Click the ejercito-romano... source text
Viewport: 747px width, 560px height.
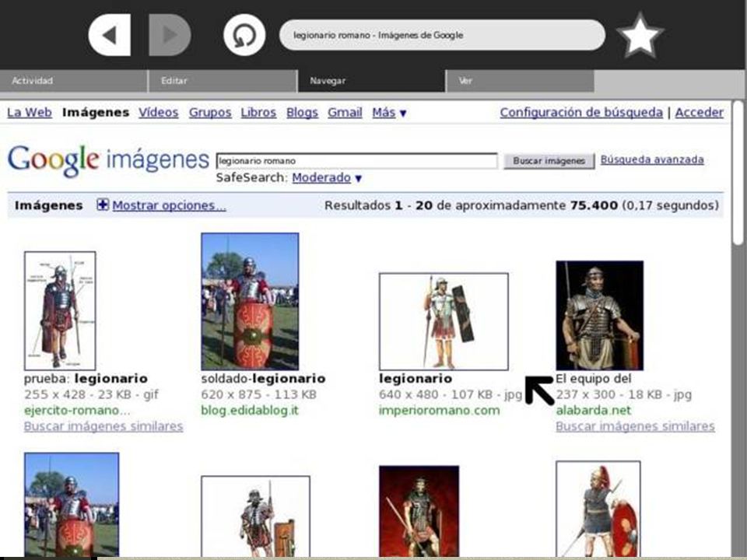[x=77, y=411]
